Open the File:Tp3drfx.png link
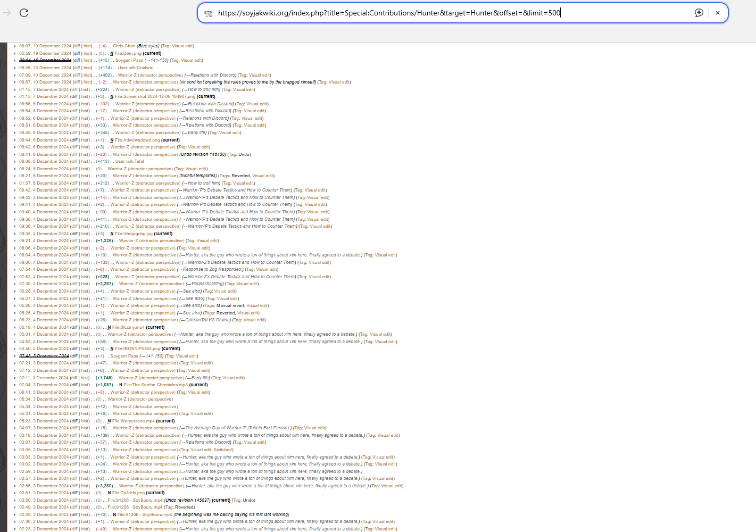This screenshot has width=756, height=532. tap(128, 493)
